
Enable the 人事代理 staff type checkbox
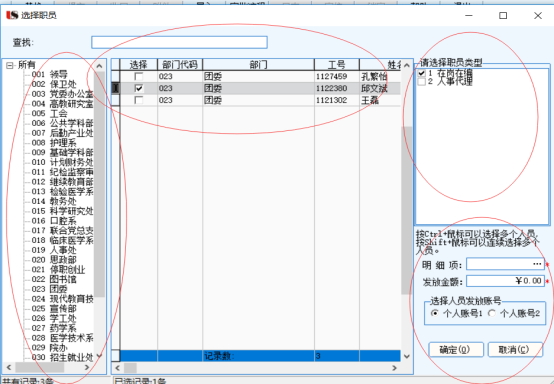coord(421,82)
